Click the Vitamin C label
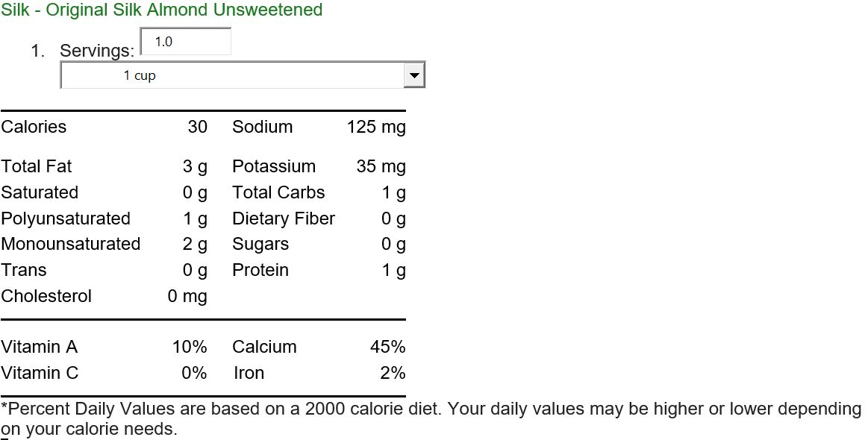Image resolution: width=868 pixels, height=440 pixels. (x=40, y=373)
